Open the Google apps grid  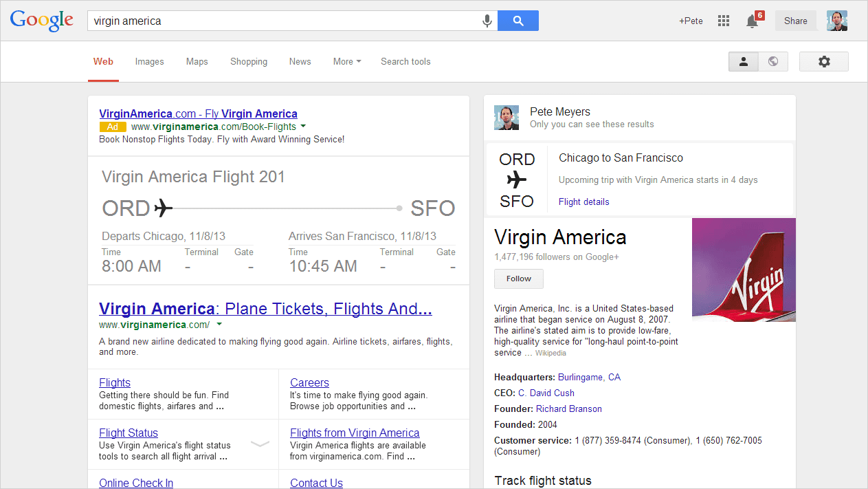(x=724, y=21)
